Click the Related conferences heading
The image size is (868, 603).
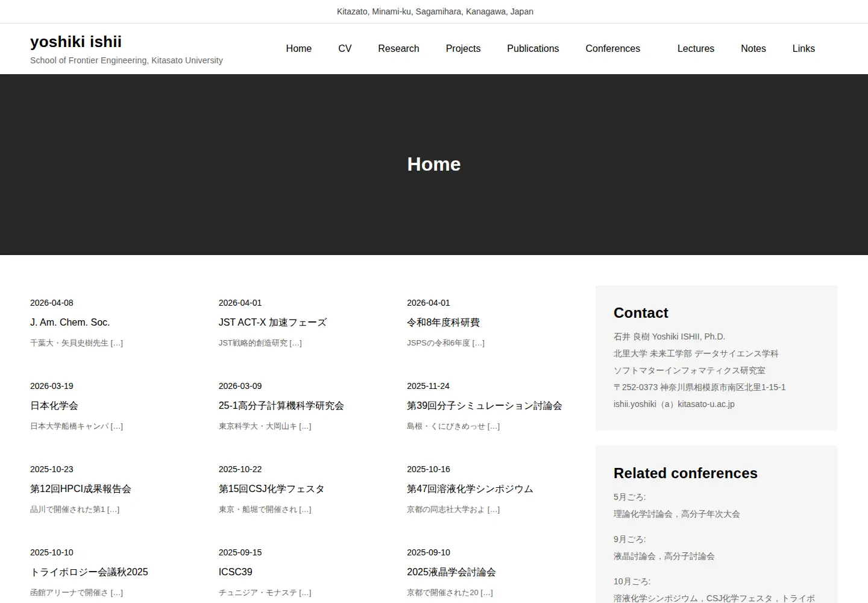tap(685, 473)
